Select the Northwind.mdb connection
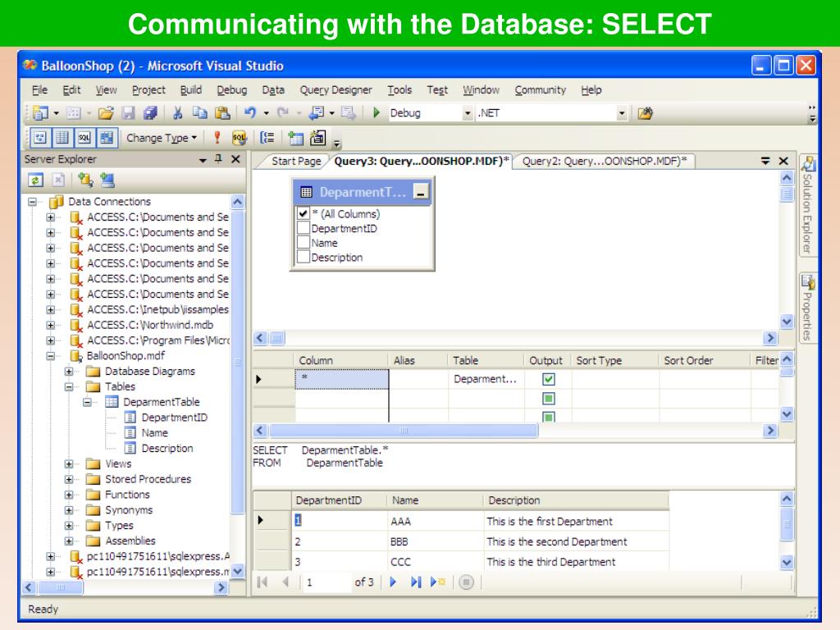The height and width of the screenshot is (630, 840). click(x=149, y=325)
